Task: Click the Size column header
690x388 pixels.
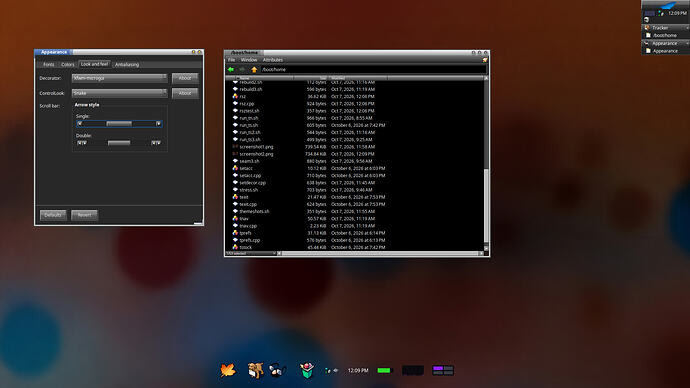Action: tap(311, 78)
